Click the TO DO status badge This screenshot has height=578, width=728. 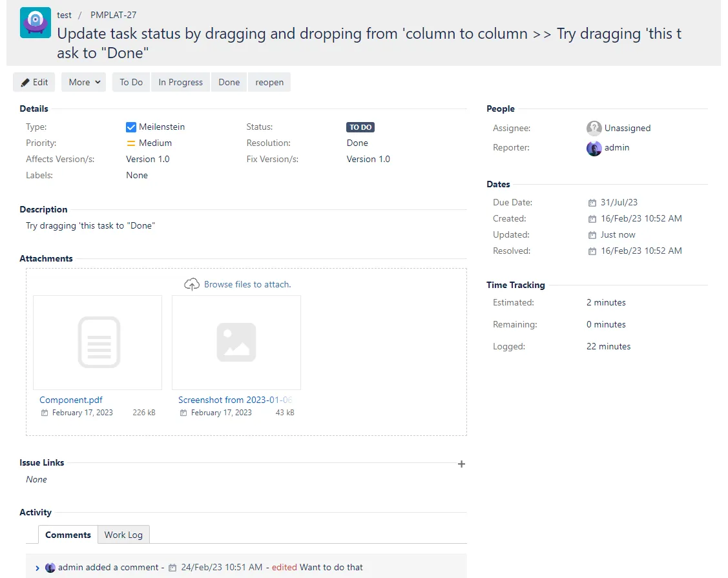pyautogui.click(x=360, y=127)
